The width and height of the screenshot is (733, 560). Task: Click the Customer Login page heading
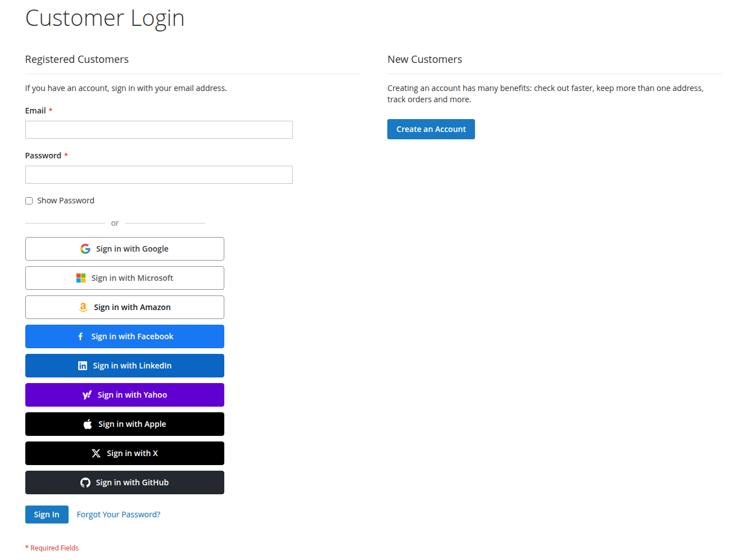(105, 18)
